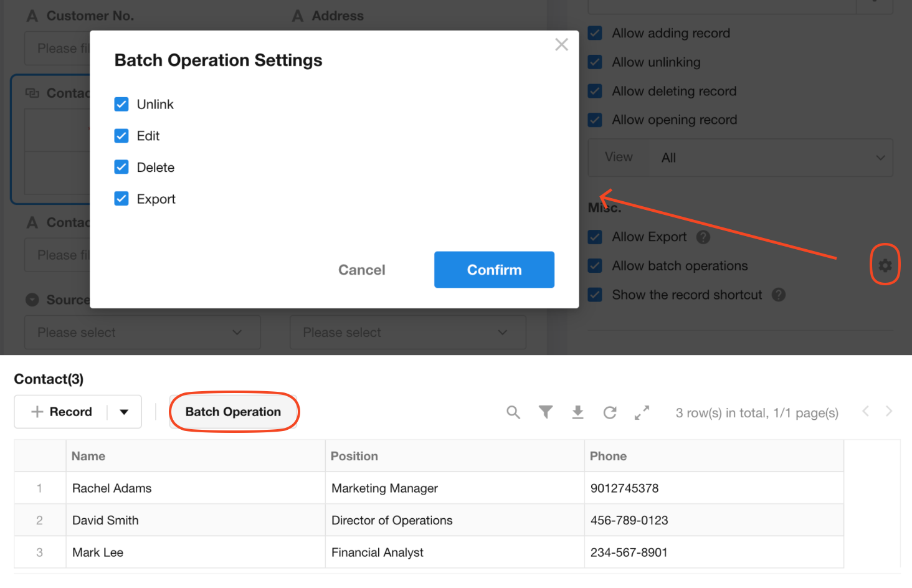Click the Batch Operation button
Screen dimensions: 912x588
[x=233, y=412]
